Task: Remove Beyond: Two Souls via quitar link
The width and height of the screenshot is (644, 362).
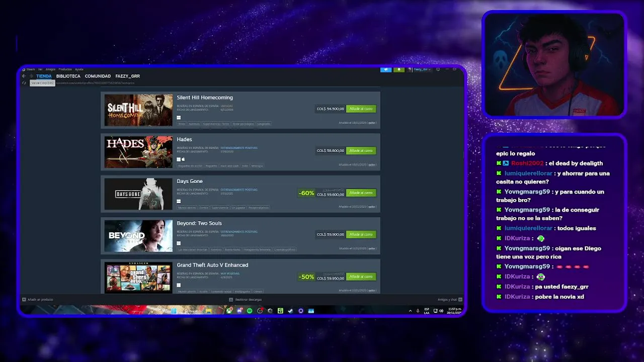Action: [372, 248]
